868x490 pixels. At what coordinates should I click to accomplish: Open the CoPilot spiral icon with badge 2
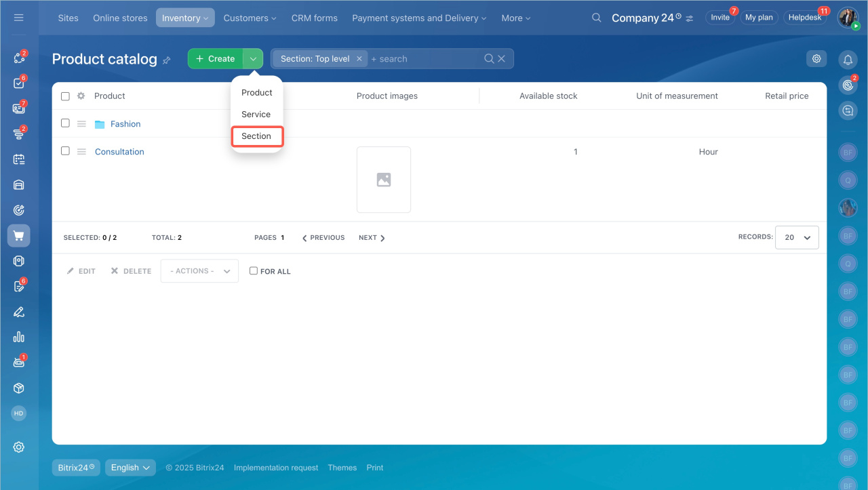[x=848, y=85]
